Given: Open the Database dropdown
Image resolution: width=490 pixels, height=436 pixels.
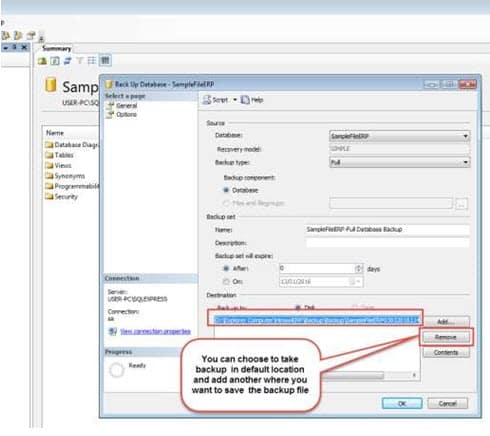Looking at the screenshot, I should pos(400,136).
